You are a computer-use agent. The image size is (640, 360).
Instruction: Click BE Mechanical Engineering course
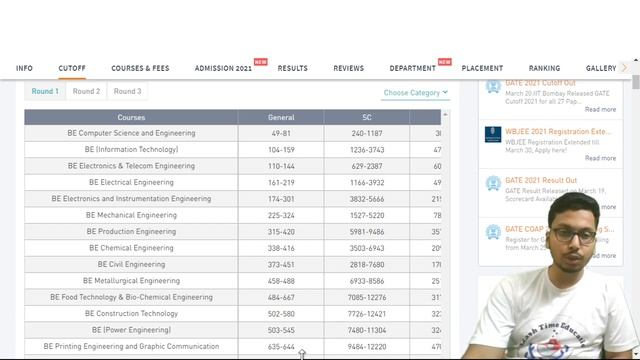(131, 215)
